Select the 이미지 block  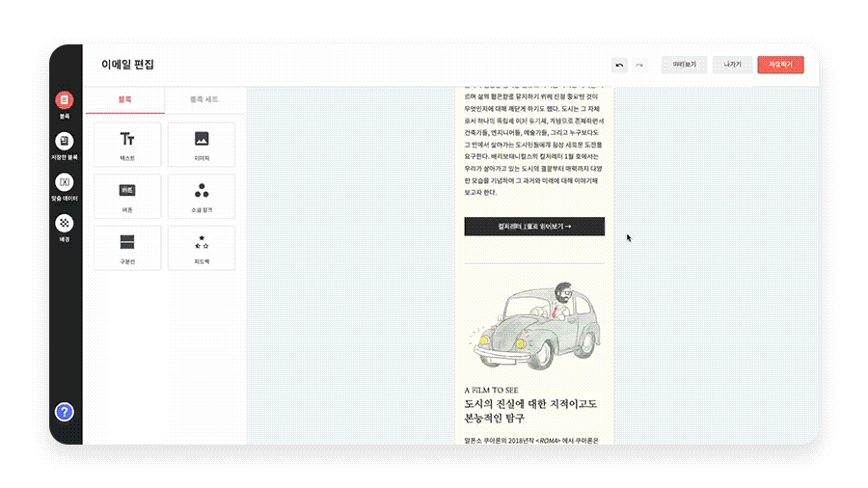coord(202,145)
